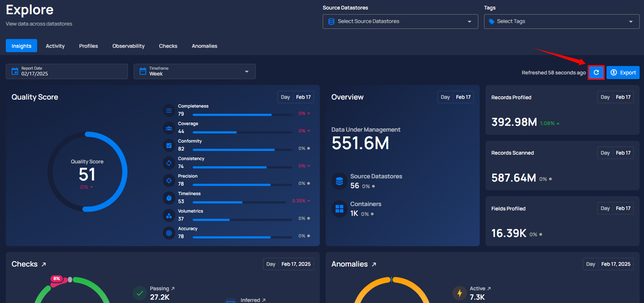This screenshot has height=303, width=644.
Task: Open the Active anomalies arrow link
Action: click(x=489, y=288)
